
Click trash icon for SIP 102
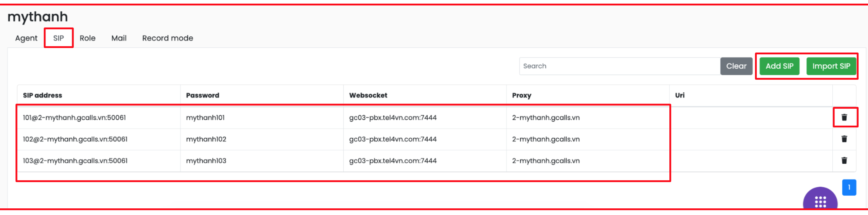[x=844, y=139]
